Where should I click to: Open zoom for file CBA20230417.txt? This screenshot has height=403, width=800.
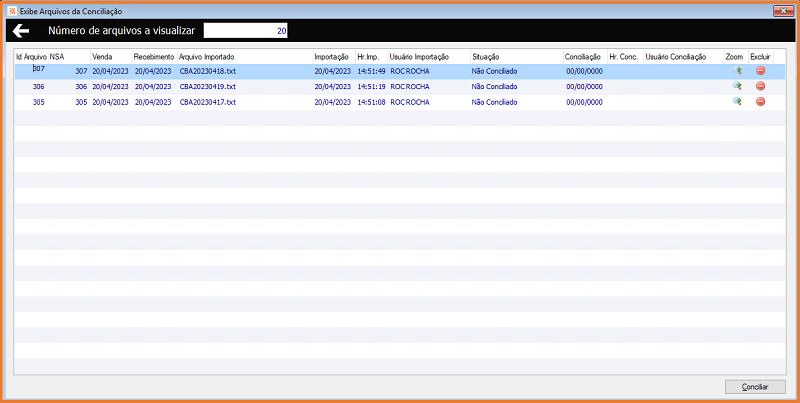point(737,102)
